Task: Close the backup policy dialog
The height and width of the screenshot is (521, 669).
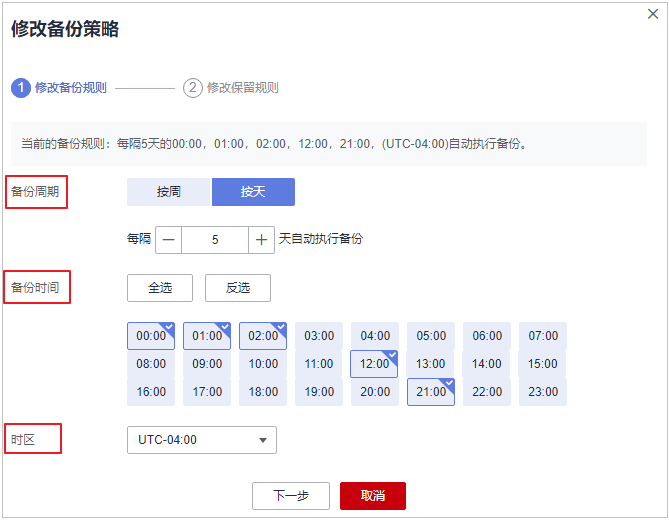Action: 653,14
